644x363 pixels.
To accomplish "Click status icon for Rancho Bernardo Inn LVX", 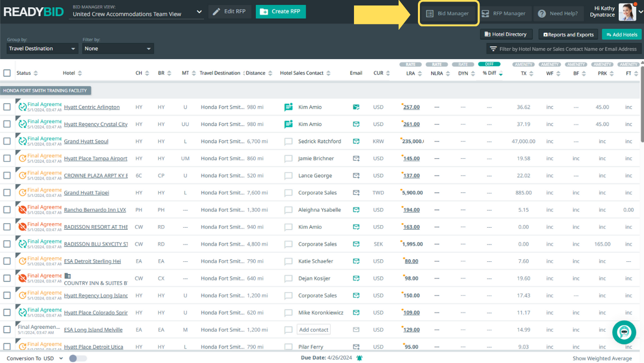I will pos(22,210).
